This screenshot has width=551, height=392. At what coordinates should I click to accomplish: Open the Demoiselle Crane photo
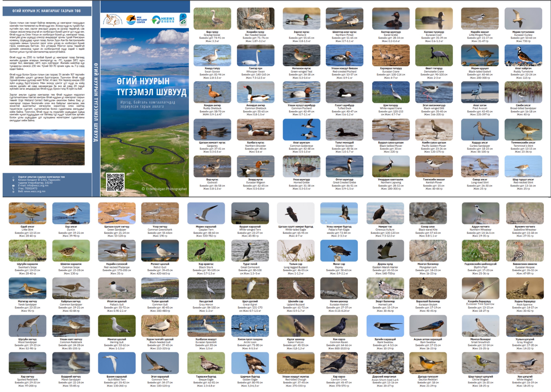coord(434,55)
